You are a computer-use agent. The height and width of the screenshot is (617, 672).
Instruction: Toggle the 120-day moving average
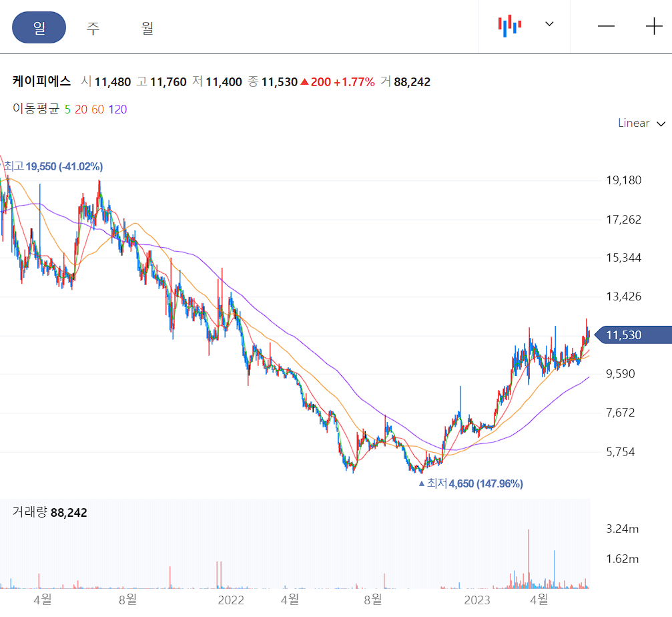tap(118, 110)
